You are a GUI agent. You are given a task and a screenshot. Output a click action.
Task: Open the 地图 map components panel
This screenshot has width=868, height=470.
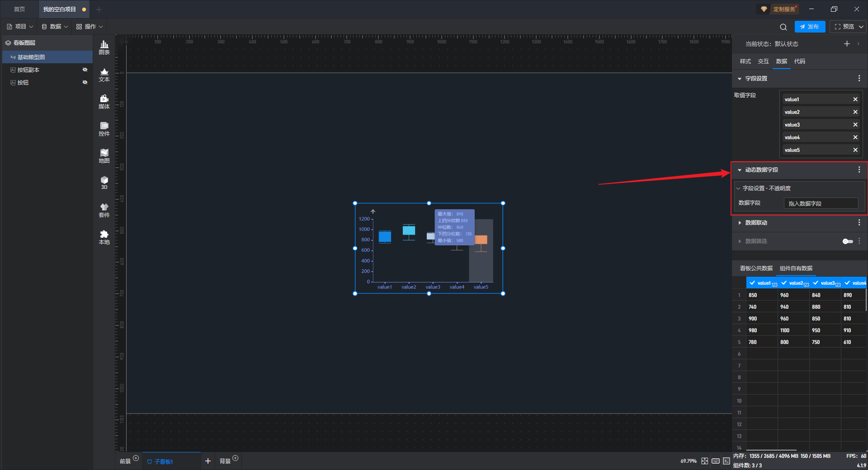coord(104,156)
